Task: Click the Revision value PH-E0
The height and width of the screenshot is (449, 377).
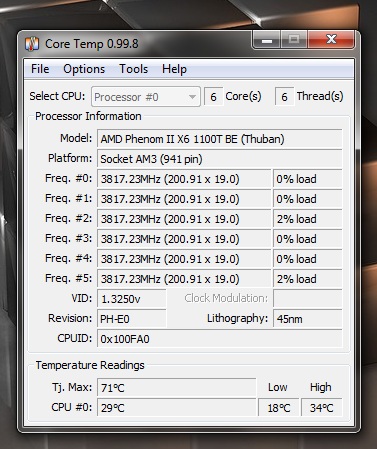Action: pyautogui.click(x=131, y=319)
